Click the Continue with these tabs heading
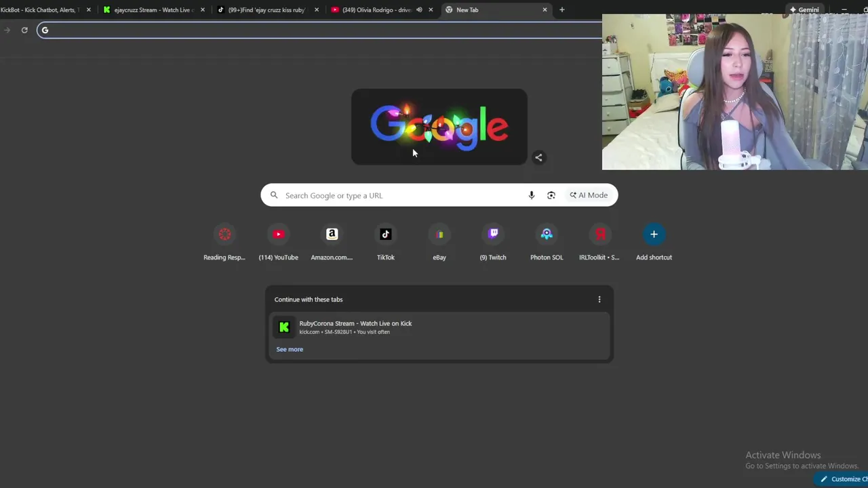The height and width of the screenshot is (488, 868). 309,299
